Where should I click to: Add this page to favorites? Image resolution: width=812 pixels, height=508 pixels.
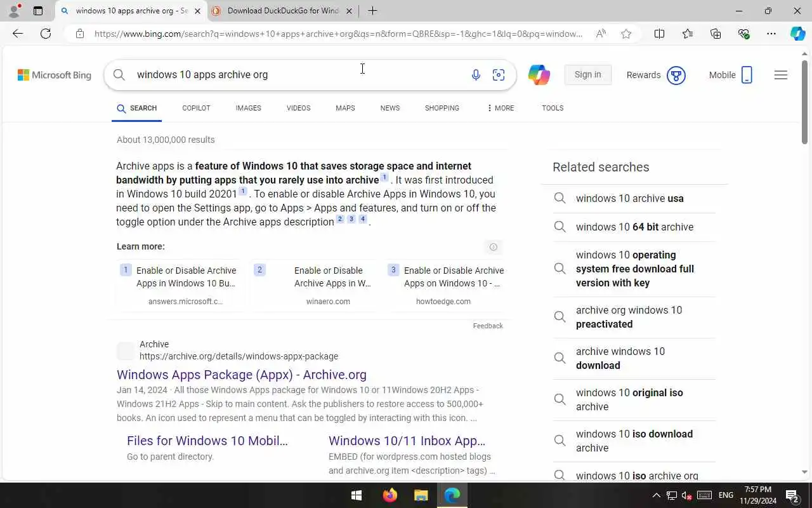[x=626, y=34]
